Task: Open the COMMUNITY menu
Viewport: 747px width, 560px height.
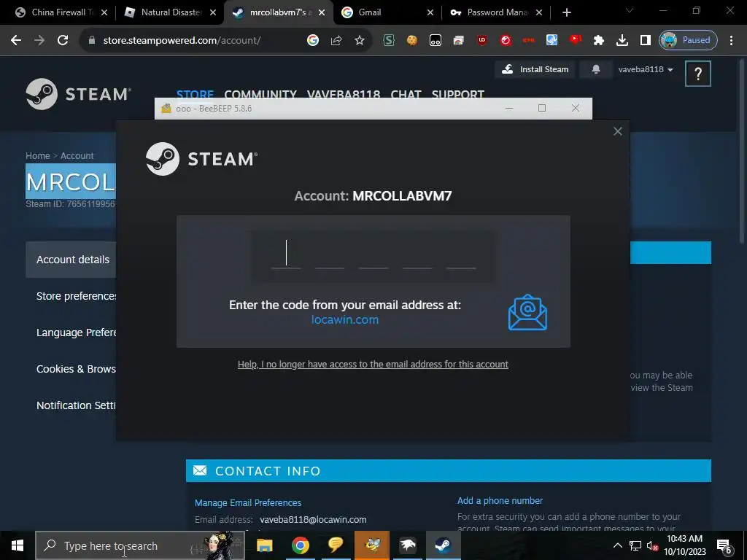Action: coord(260,94)
